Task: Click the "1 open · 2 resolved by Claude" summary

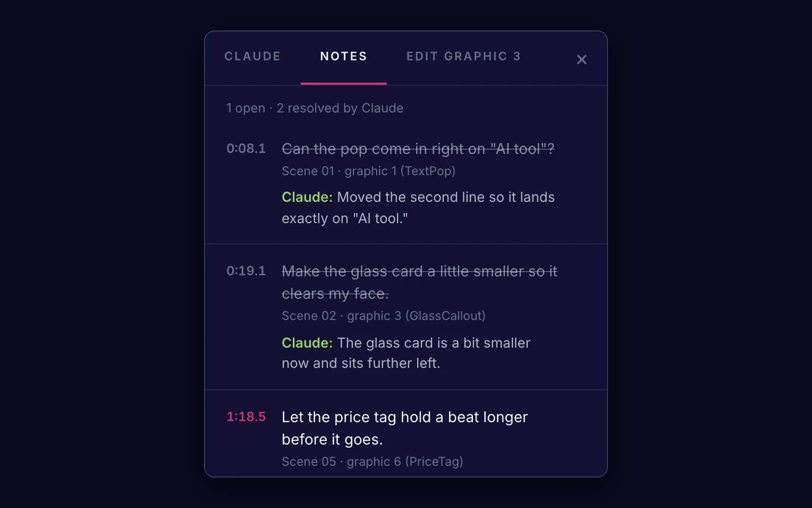Action: [315, 108]
